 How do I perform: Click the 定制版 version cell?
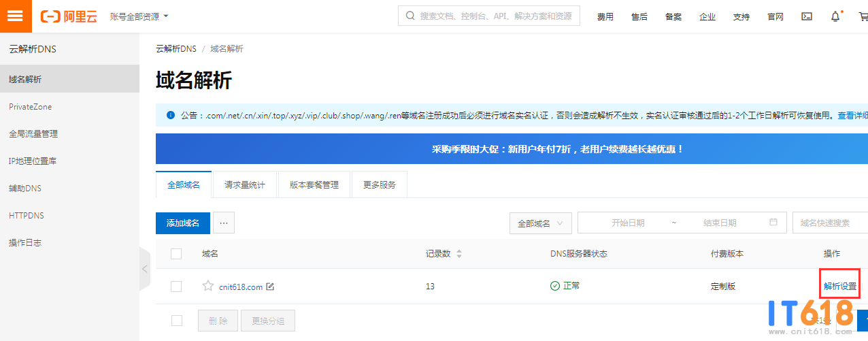(x=723, y=287)
